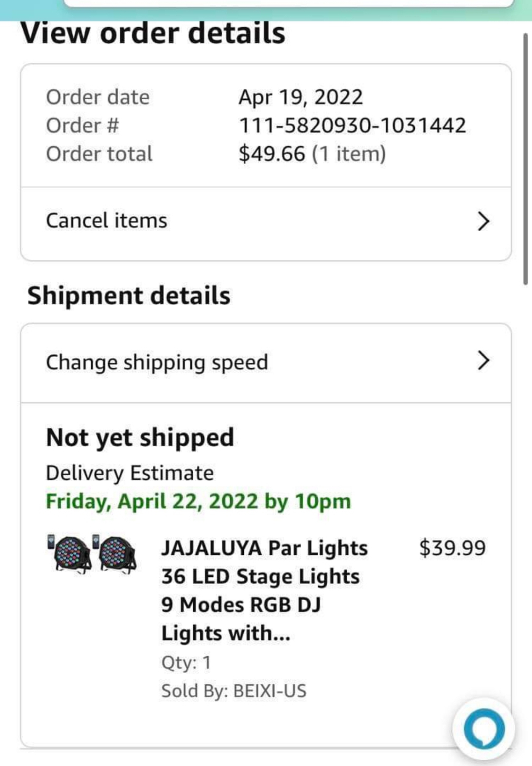532x766 pixels.
Task: Click the green Friday, April 22 delivery date
Action: 198,502
